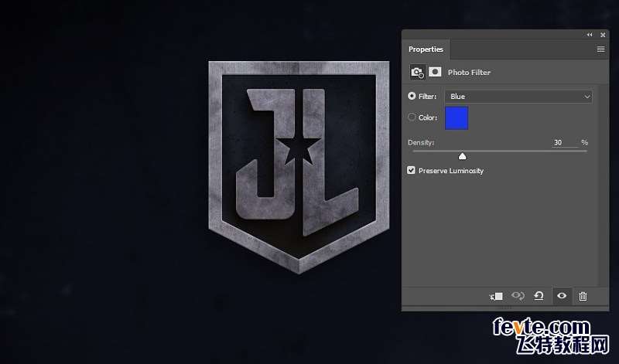Toggle the adjustment layer visibility eye

[x=562, y=295]
